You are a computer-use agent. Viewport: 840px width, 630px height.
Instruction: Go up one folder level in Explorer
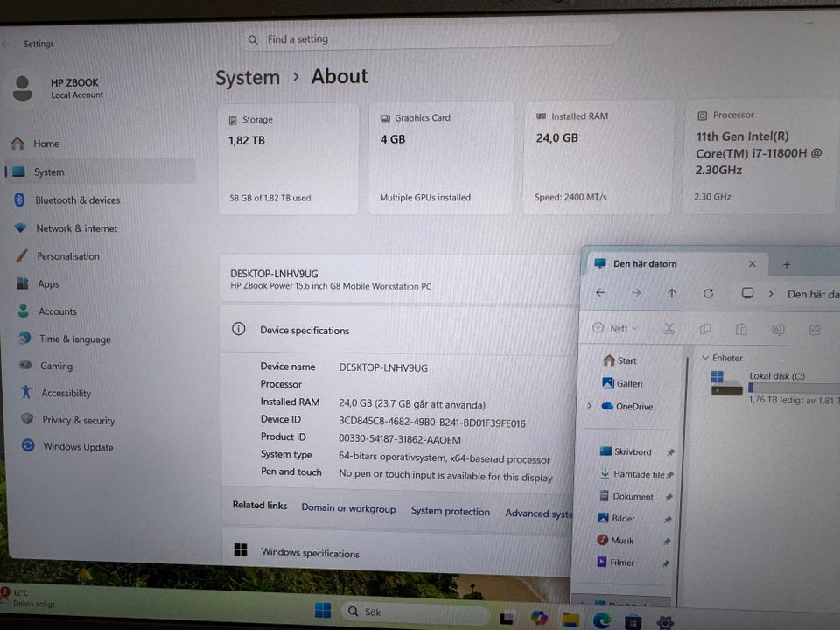click(672, 293)
